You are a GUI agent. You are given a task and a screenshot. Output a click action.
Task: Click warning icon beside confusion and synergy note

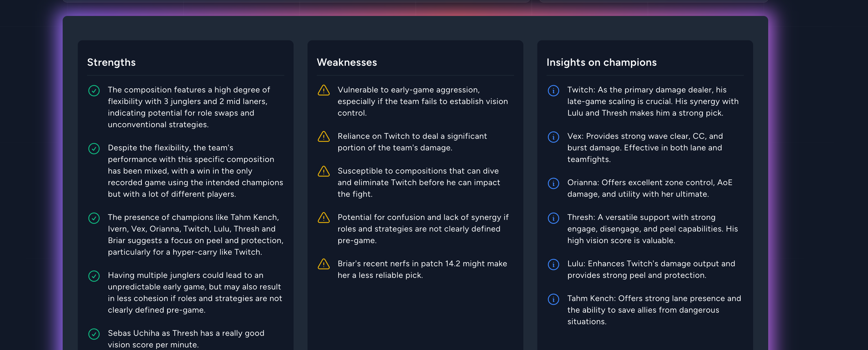[x=323, y=218]
